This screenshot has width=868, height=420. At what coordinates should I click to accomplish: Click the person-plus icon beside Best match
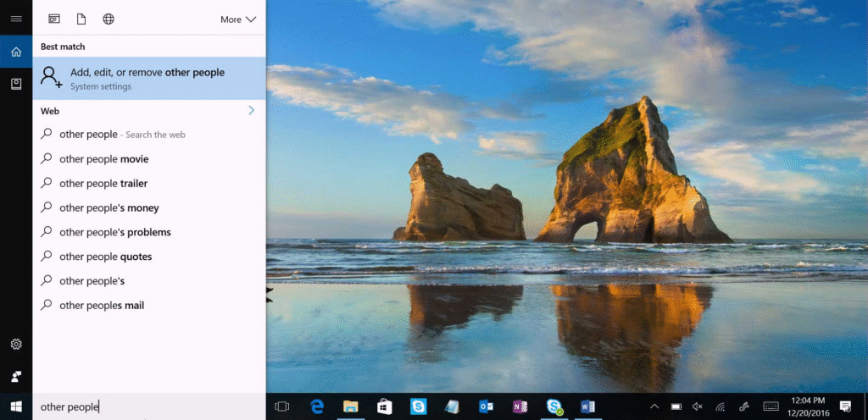tap(51, 78)
